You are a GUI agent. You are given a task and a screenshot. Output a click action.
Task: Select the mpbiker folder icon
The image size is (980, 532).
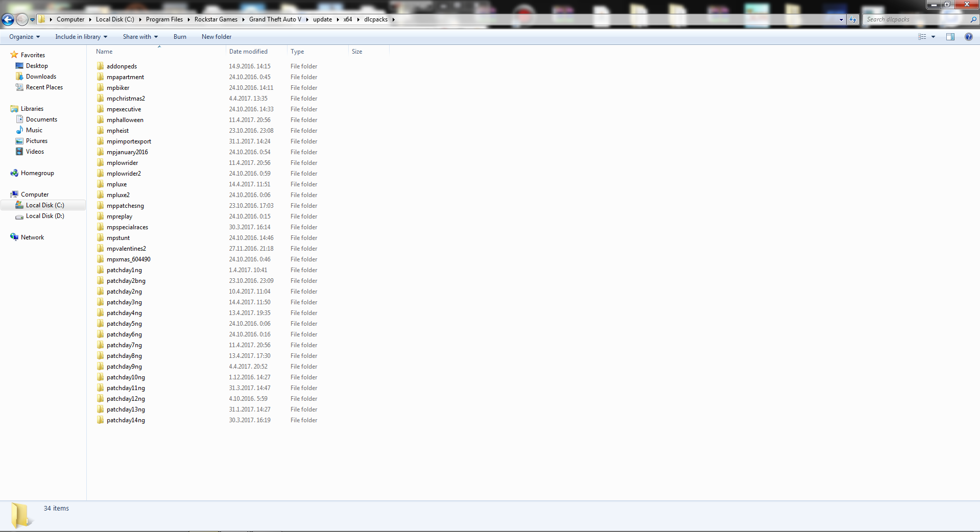100,88
